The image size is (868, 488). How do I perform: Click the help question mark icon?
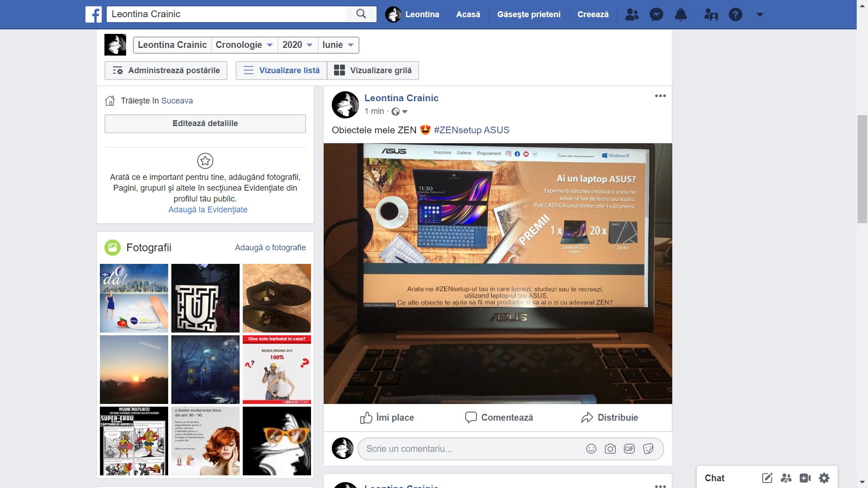click(x=735, y=14)
